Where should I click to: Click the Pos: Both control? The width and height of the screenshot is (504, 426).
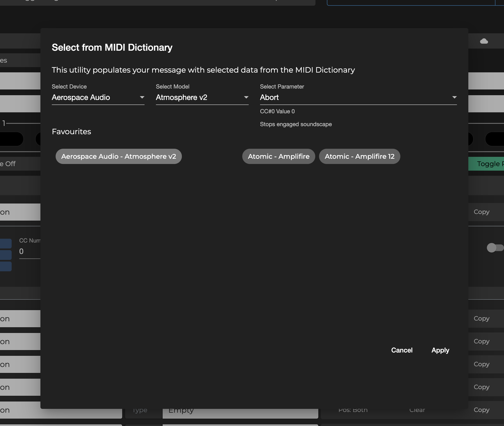point(353,410)
